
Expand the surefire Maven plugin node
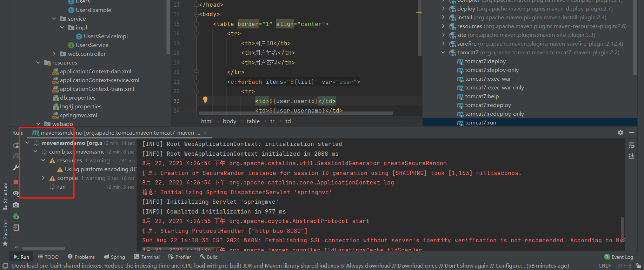pyautogui.click(x=443, y=44)
